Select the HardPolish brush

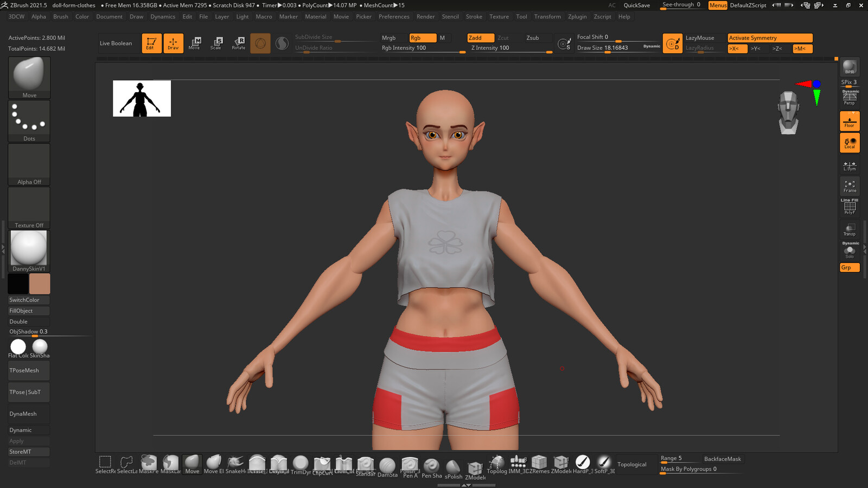click(583, 465)
